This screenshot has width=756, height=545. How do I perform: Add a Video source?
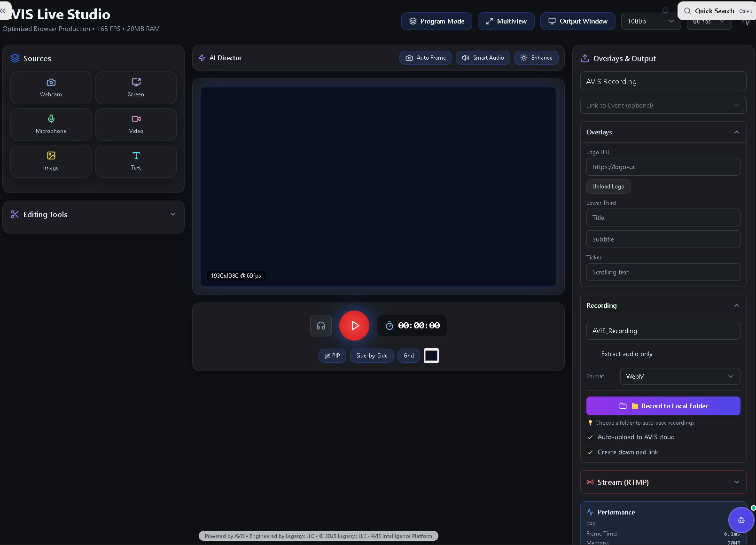click(136, 125)
